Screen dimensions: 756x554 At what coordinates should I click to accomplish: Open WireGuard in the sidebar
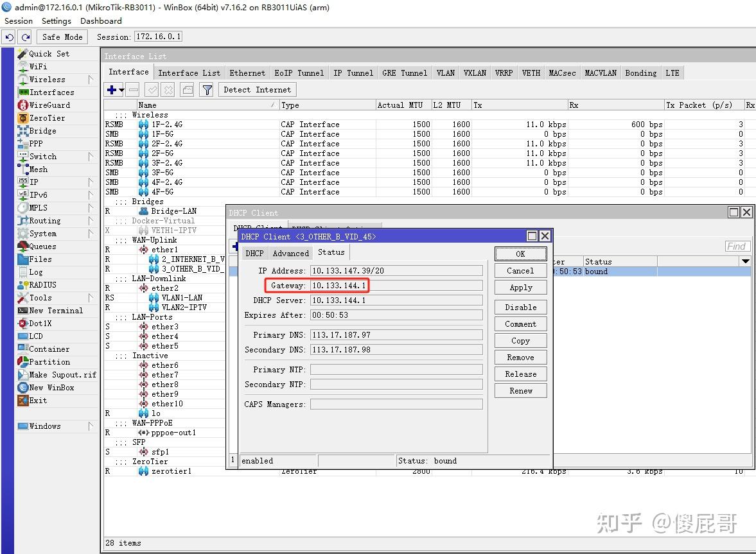49,105
